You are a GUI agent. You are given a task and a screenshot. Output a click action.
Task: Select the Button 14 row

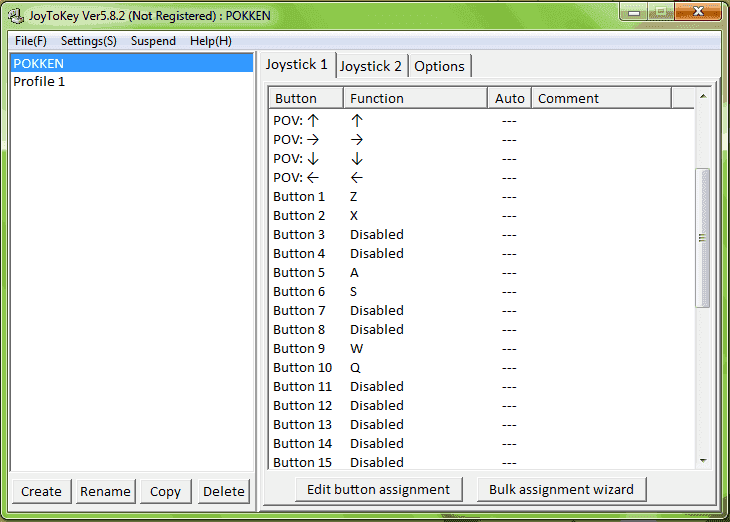tap(482, 444)
